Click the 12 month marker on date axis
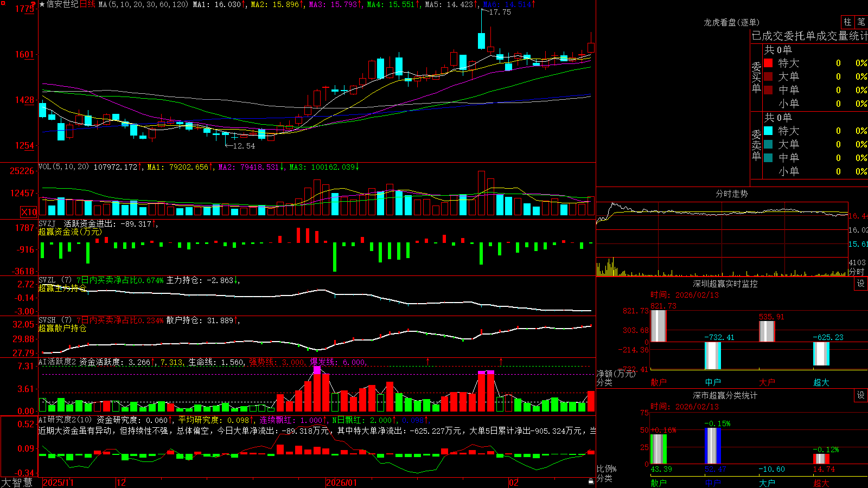Image resolution: width=868 pixels, height=488 pixels. pos(122,483)
